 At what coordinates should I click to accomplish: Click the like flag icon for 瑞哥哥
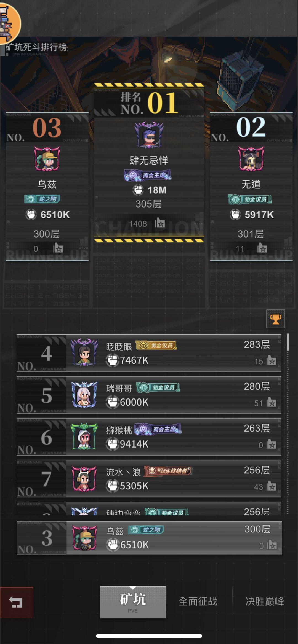click(272, 402)
